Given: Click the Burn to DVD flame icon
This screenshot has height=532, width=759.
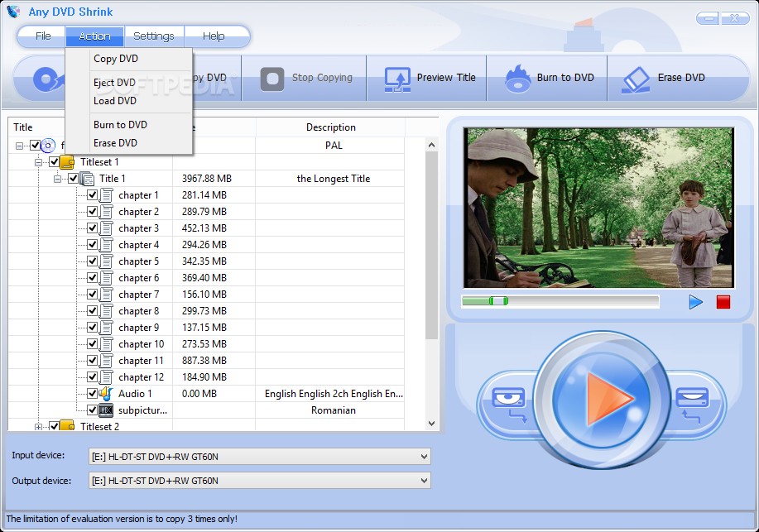Looking at the screenshot, I should (x=518, y=79).
